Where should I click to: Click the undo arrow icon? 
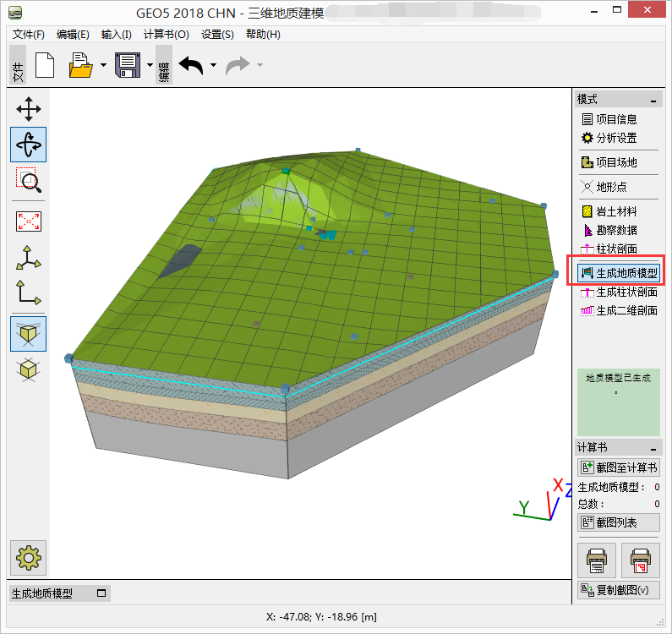(190, 65)
